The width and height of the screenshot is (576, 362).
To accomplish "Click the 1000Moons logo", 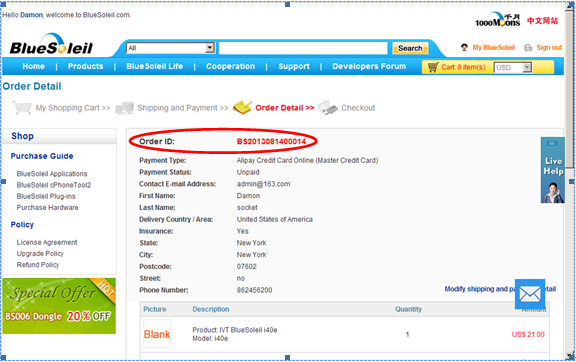I will click(x=497, y=20).
